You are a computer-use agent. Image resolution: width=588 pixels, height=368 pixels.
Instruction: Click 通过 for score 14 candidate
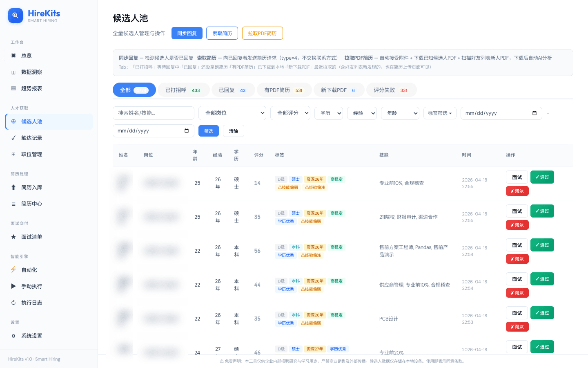542,177
